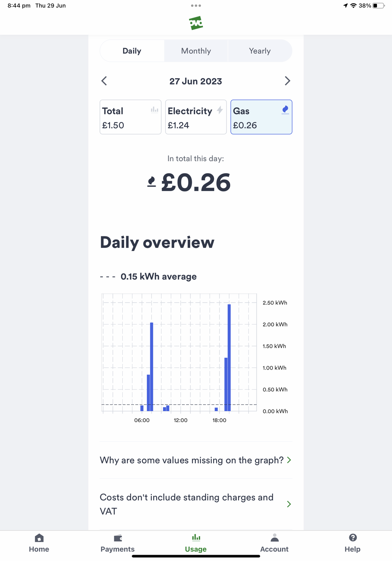Viewport: 392px width, 561px height.
Task: Select the Total £1.50 card
Action: pos(130,117)
